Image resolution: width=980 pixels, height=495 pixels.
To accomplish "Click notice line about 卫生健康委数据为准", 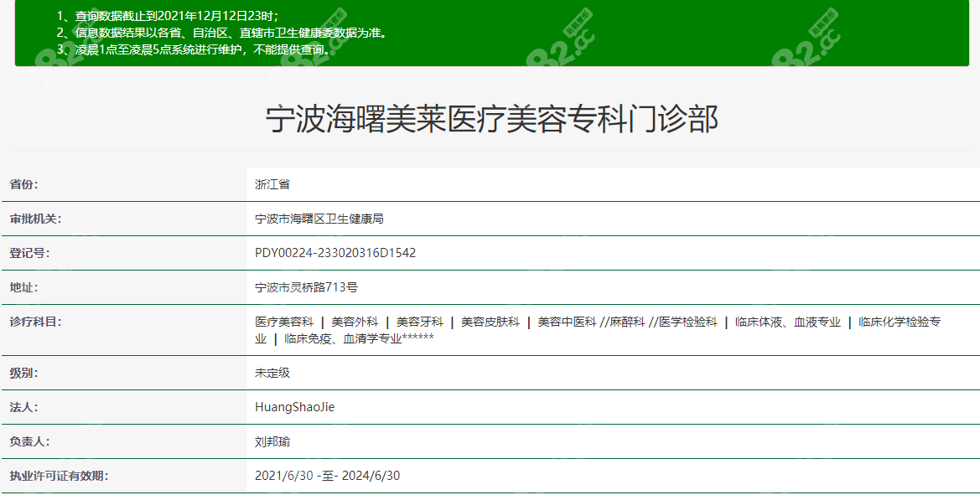I will click(x=222, y=33).
